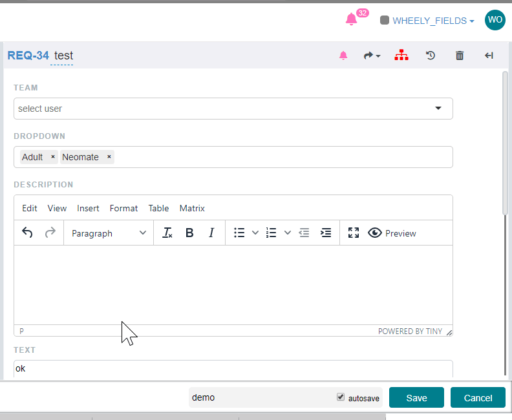512x420 pixels.
Task: Click the Cancel button
Action: point(478,397)
